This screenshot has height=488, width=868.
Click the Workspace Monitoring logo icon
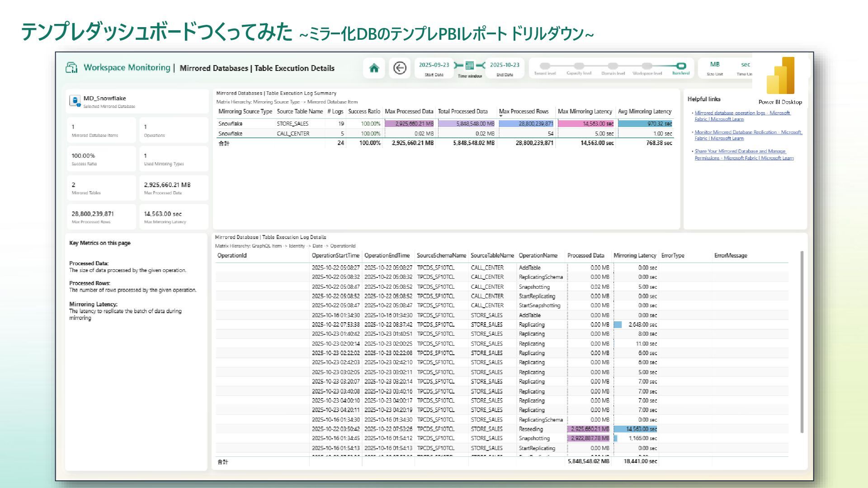pos(72,68)
